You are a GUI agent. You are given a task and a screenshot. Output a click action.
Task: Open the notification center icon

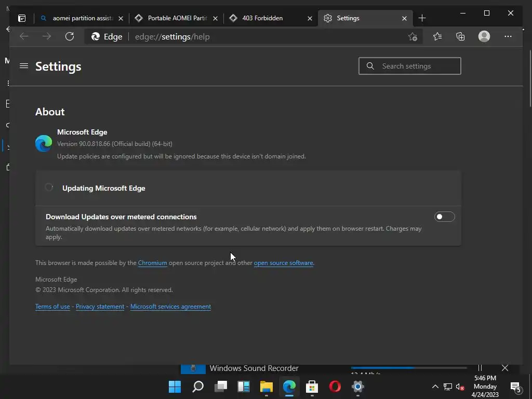[515, 387]
